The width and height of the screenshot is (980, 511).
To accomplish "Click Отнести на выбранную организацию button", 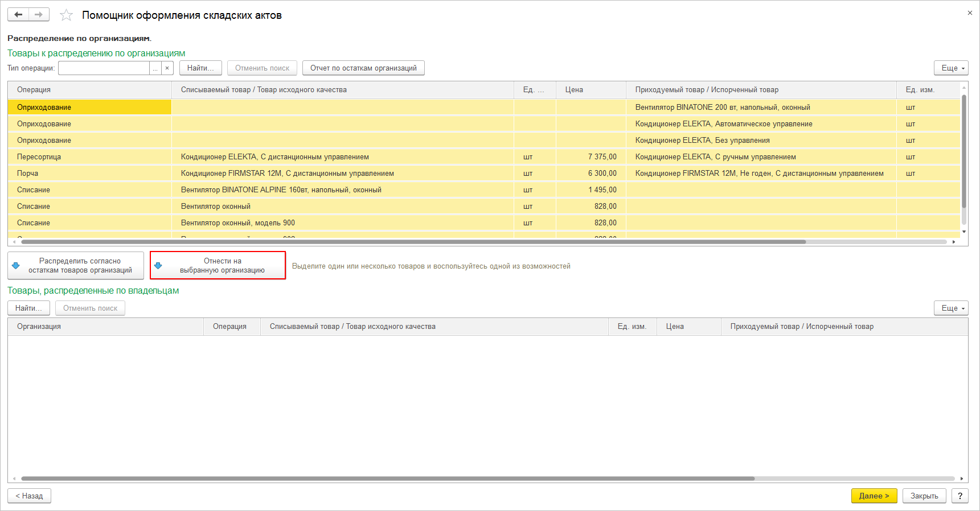I will click(218, 266).
